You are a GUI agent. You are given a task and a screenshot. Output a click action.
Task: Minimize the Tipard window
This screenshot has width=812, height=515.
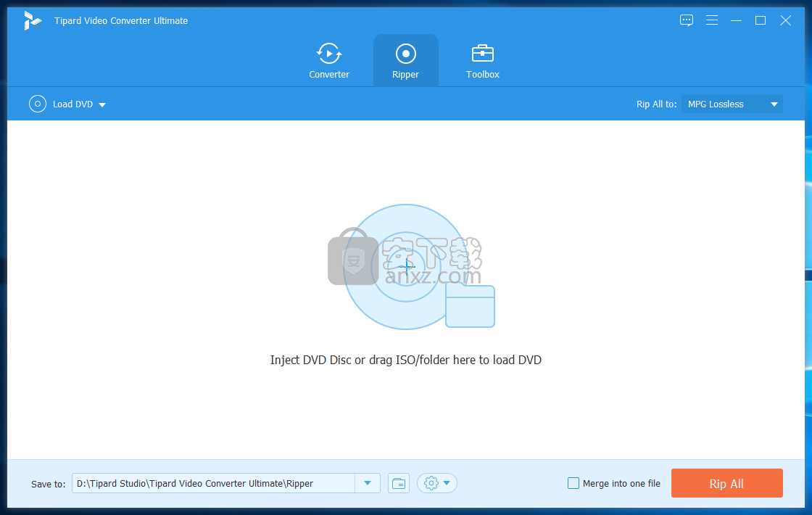click(736, 20)
